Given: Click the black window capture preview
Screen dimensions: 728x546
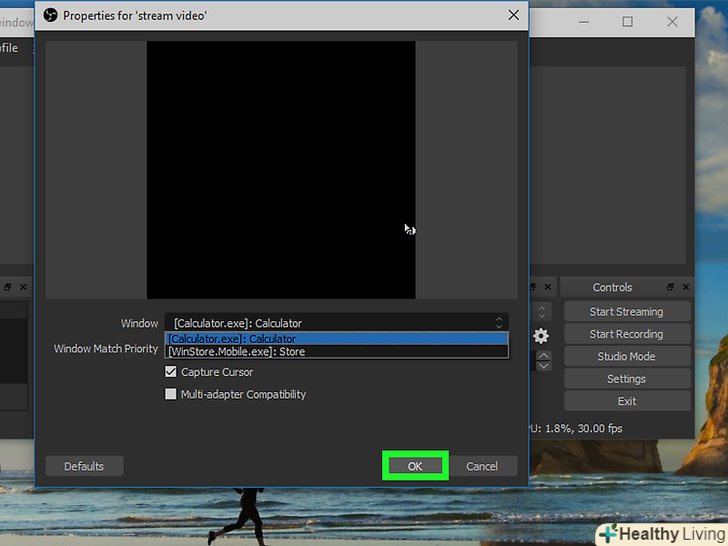Looking at the screenshot, I should pyautogui.click(x=281, y=170).
